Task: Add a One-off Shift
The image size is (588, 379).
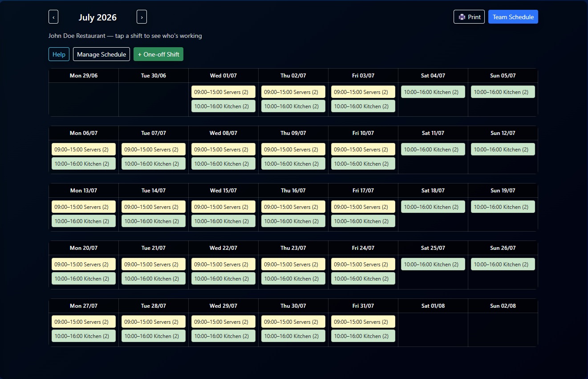Action: (158, 54)
